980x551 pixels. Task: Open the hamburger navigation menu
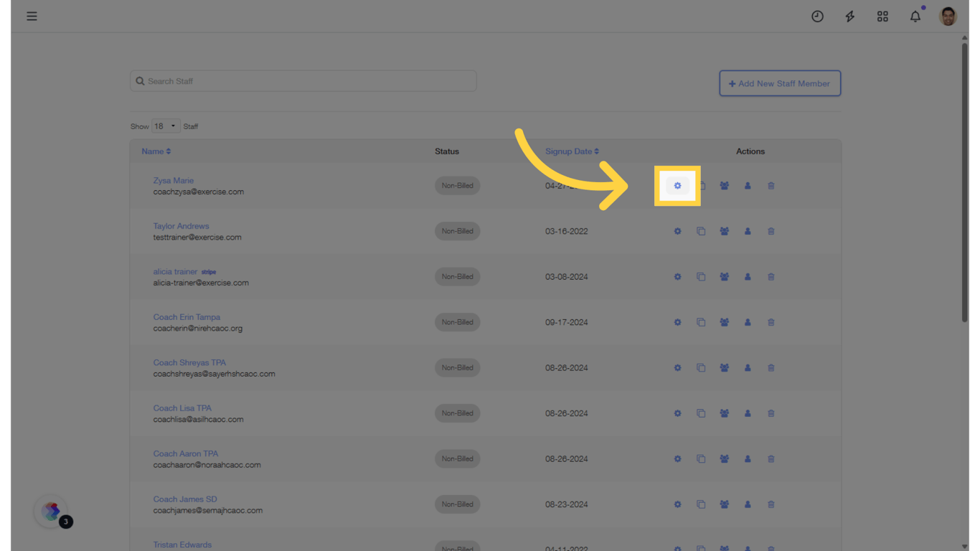32,16
